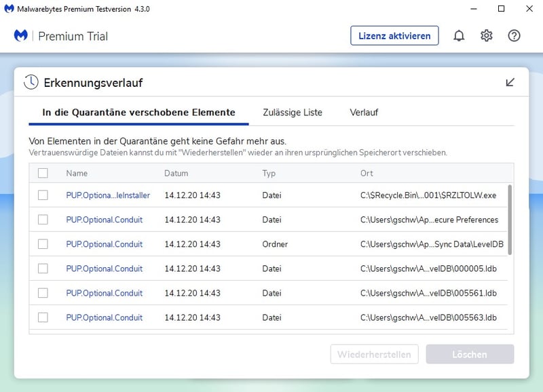543x392 pixels.
Task: Click the Ordner type cell
Action: (x=275, y=244)
